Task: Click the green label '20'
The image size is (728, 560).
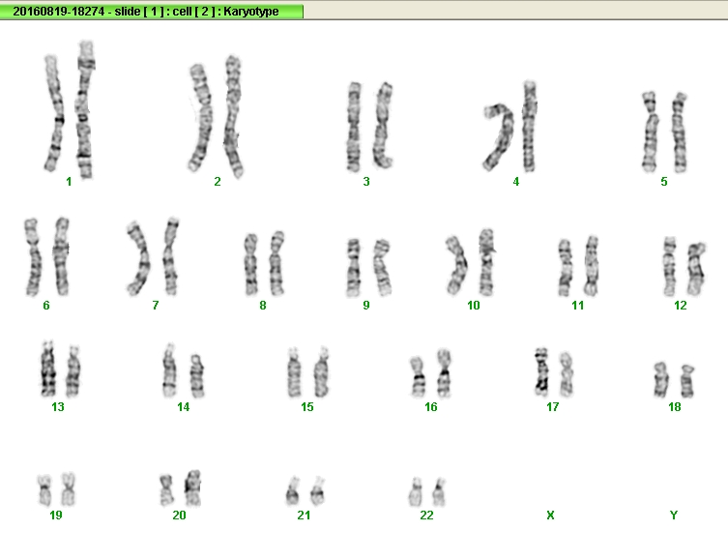Action: coord(179,516)
